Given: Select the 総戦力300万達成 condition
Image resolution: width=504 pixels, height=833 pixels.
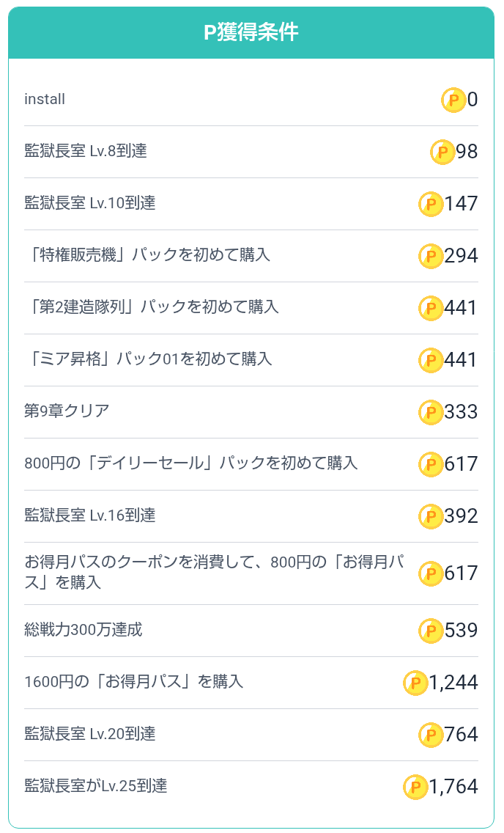Looking at the screenshot, I should 84,631.
